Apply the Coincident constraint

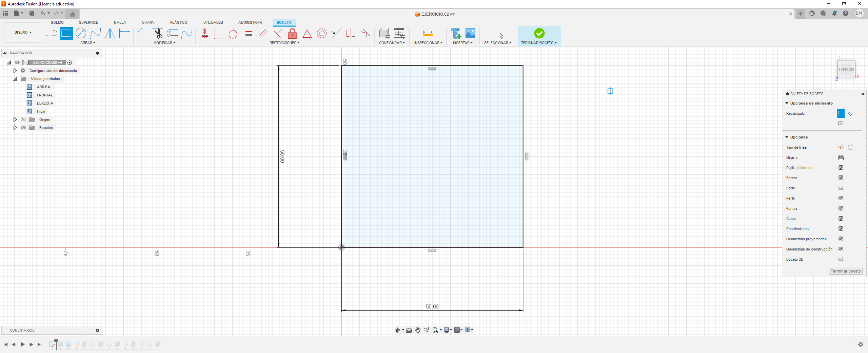(x=219, y=33)
